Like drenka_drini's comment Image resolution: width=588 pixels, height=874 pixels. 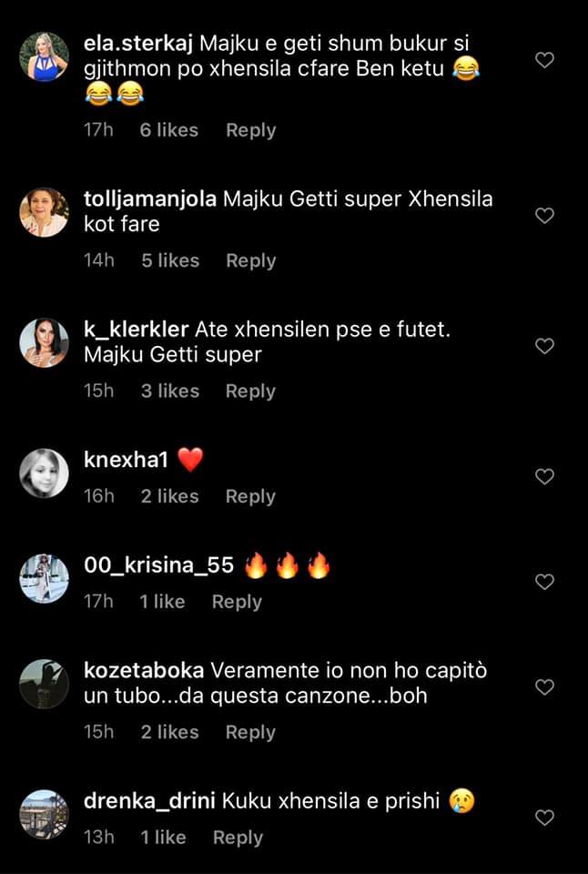[544, 818]
